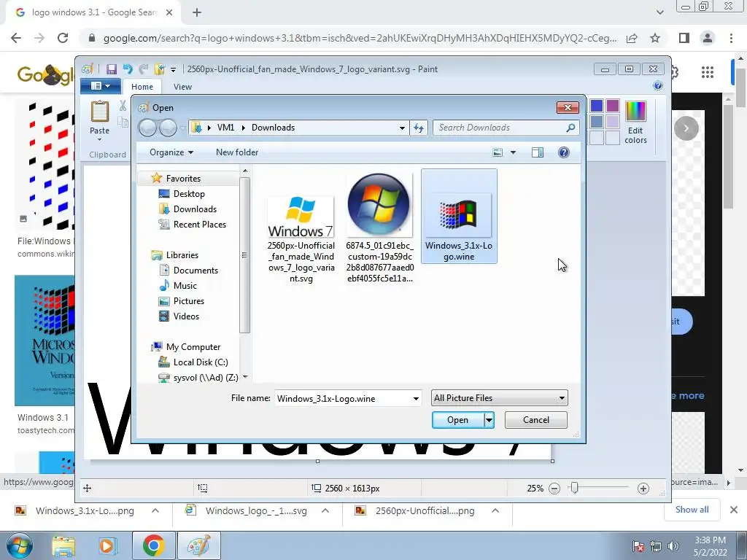Image resolution: width=747 pixels, height=560 pixels.
Task: Select Desktop under Favorites
Action: [189, 194]
